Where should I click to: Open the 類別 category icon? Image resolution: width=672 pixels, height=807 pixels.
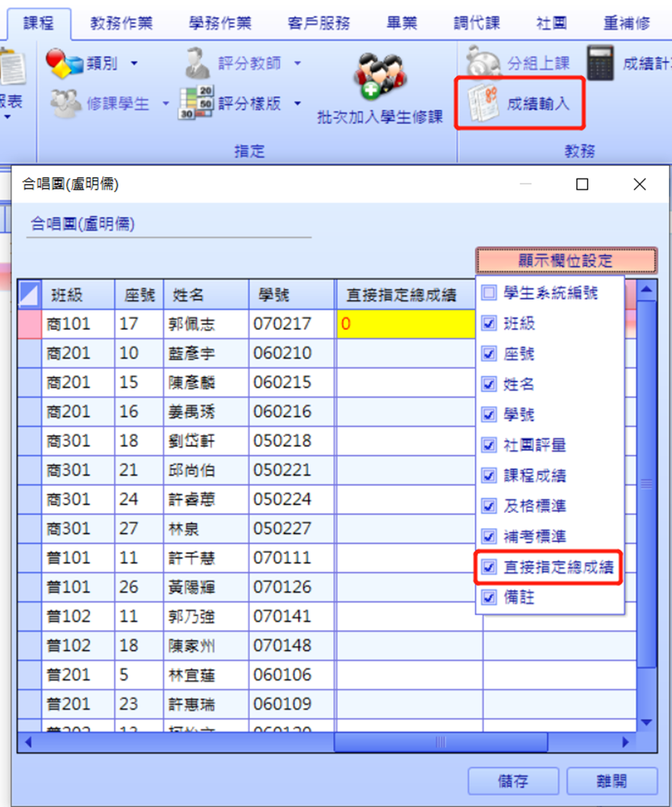coord(64,63)
